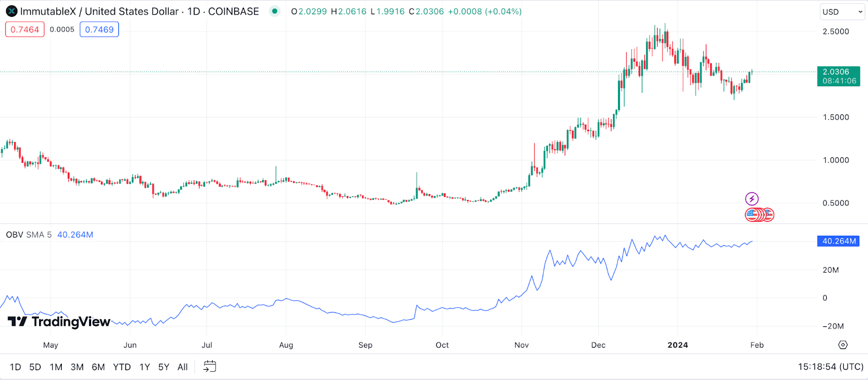Click the 15:18:54 (UTC) timezone clock
This screenshot has width=868, height=380.
(x=831, y=367)
